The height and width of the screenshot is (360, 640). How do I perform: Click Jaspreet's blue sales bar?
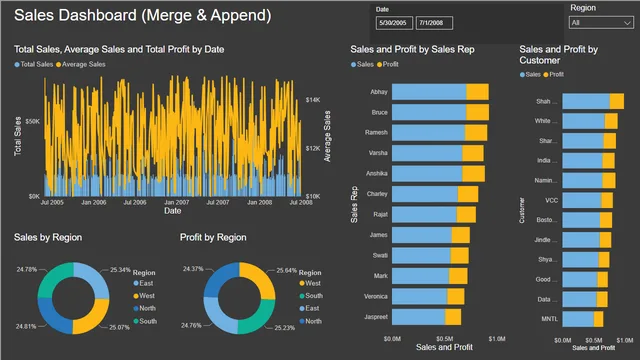pyautogui.click(x=418, y=317)
